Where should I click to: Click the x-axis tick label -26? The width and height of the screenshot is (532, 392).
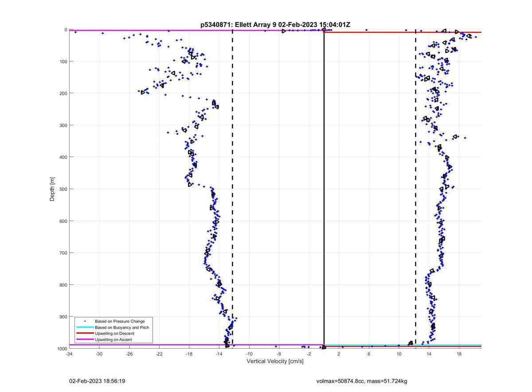click(x=129, y=354)
